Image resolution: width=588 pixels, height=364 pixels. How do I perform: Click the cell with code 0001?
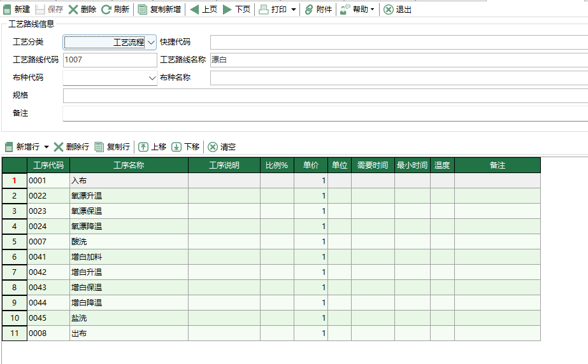[48, 181]
